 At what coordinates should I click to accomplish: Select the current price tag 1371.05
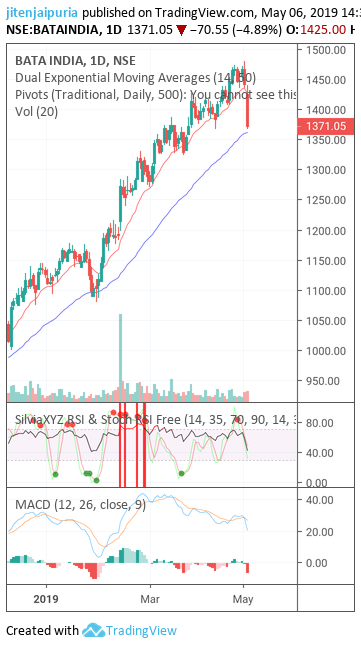[326, 126]
